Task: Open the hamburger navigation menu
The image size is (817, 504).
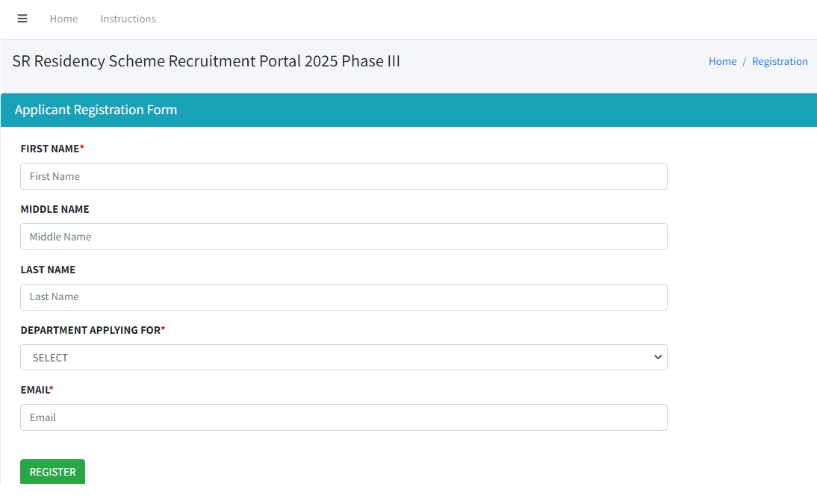Action: coord(22,19)
